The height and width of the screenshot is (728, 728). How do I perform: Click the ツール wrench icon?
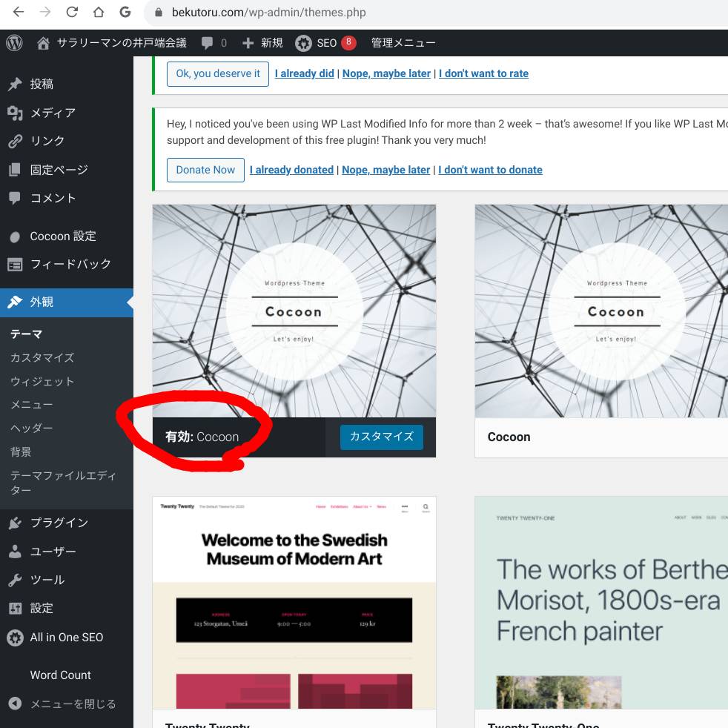click(15, 580)
